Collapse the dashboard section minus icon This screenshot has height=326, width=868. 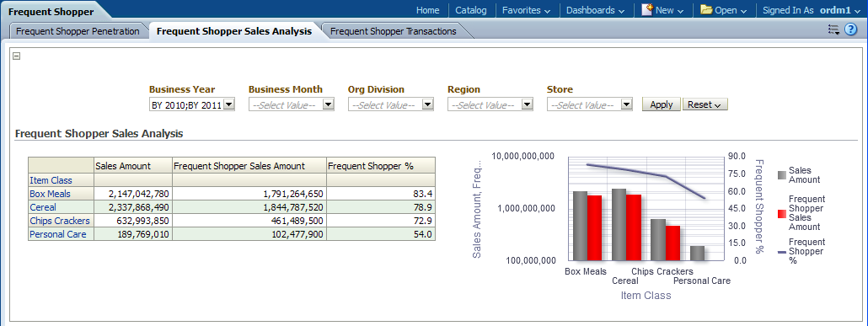(16, 56)
